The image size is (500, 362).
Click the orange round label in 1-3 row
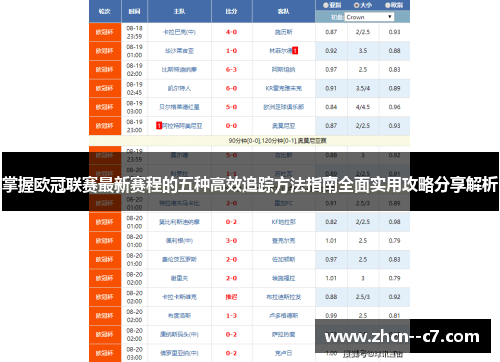click(x=105, y=315)
